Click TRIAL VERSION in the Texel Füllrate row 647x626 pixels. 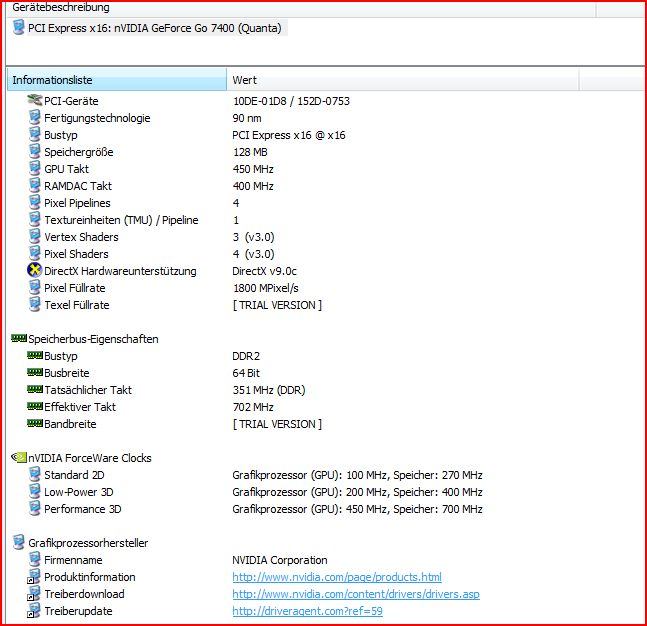coord(277,305)
